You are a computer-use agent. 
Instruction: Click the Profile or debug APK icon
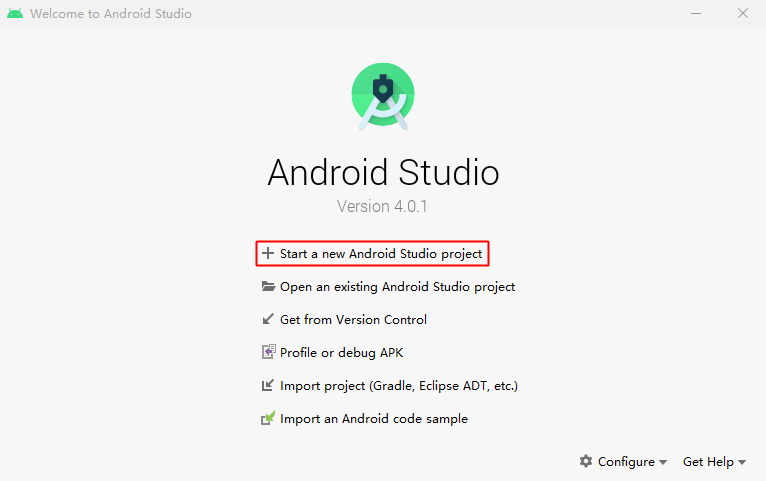click(x=268, y=352)
